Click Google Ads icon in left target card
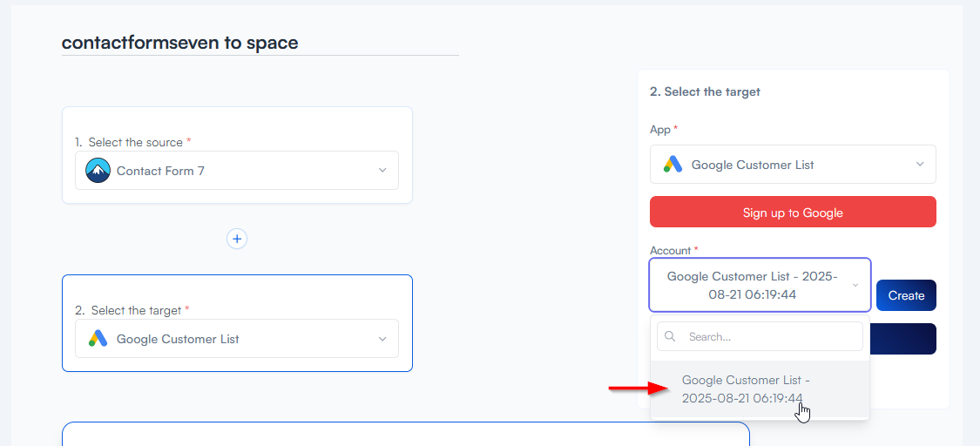Viewport: 980px width, 446px height. 98,339
